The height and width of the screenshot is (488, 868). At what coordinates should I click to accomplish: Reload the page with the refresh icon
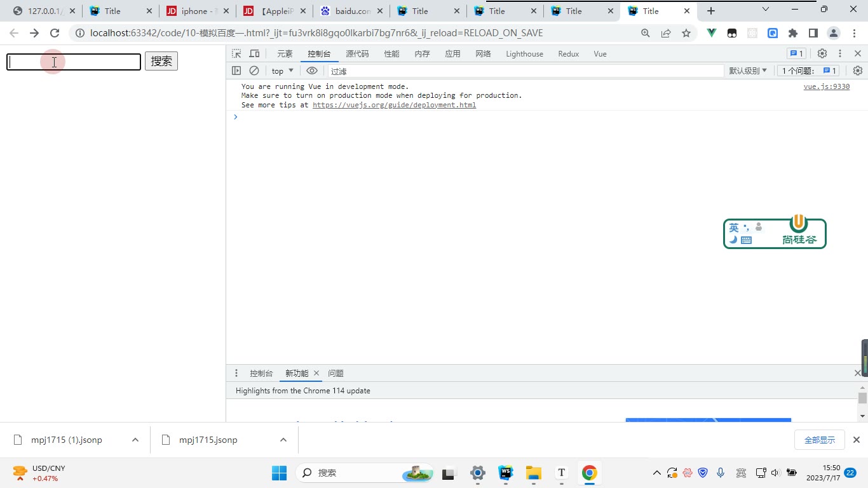click(55, 33)
